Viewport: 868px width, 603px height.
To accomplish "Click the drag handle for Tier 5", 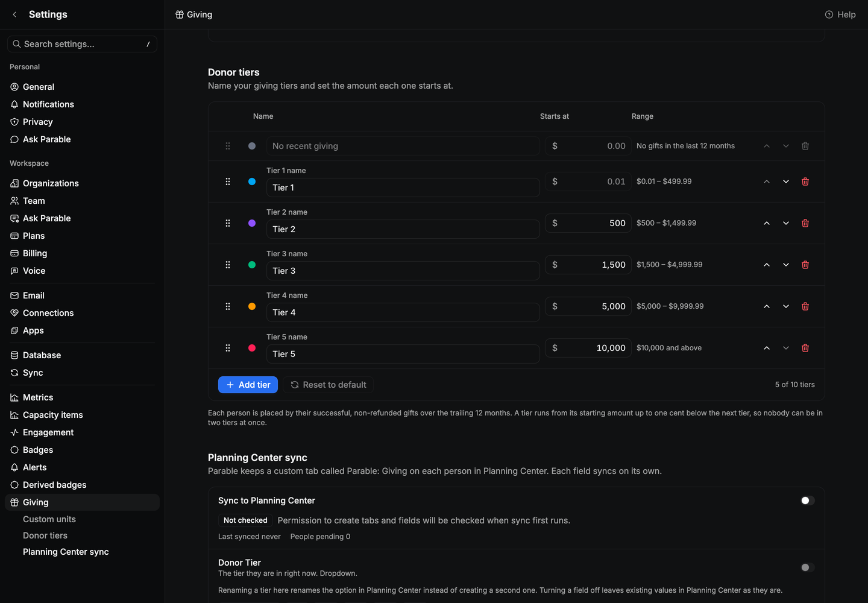I will [228, 348].
